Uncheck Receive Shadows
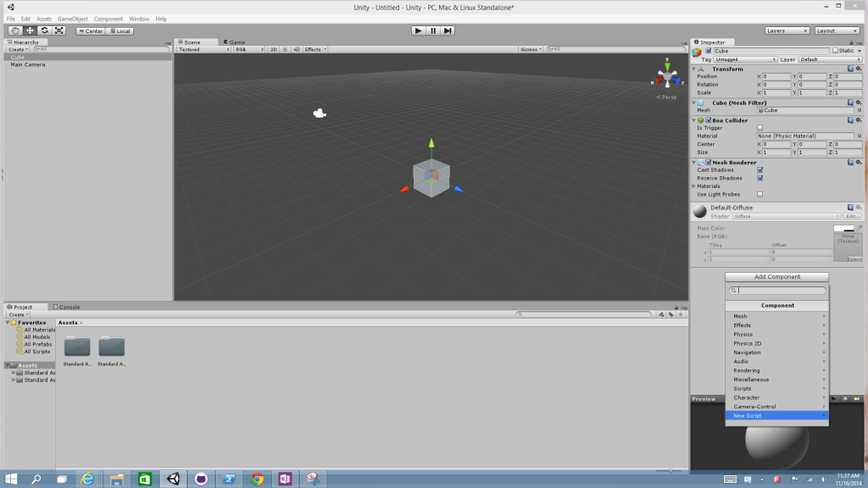Viewport: 868px width, 488px height. pyautogui.click(x=760, y=178)
